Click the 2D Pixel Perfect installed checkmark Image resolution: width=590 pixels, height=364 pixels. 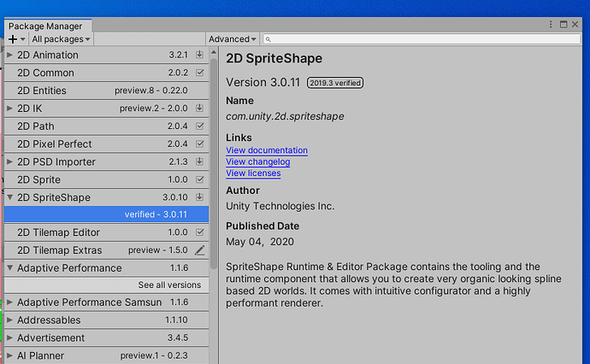pyautogui.click(x=199, y=144)
